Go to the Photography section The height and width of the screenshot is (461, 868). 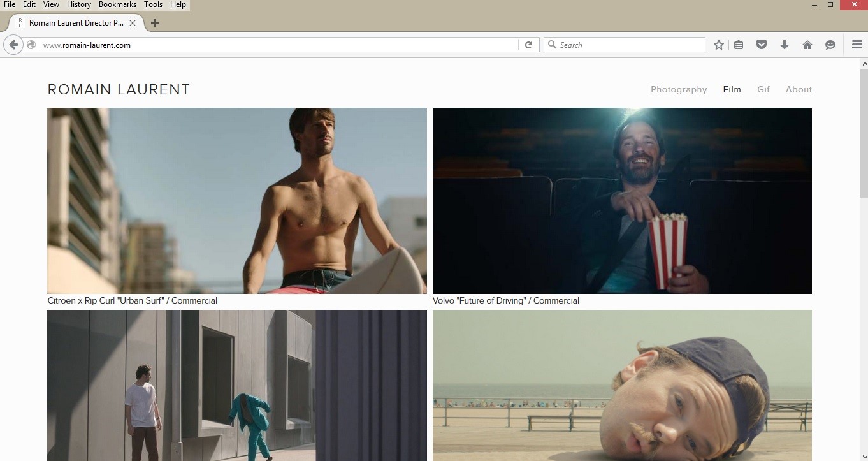point(679,89)
